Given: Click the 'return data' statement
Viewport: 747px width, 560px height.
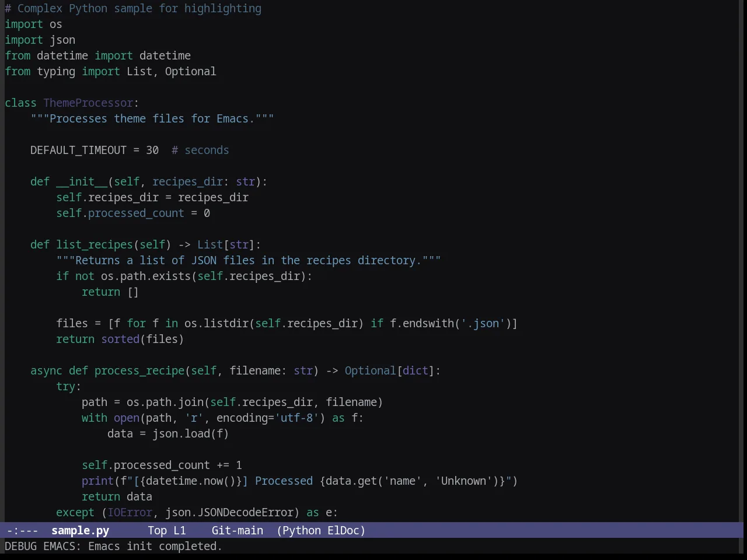Looking at the screenshot, I should point(117,496).
